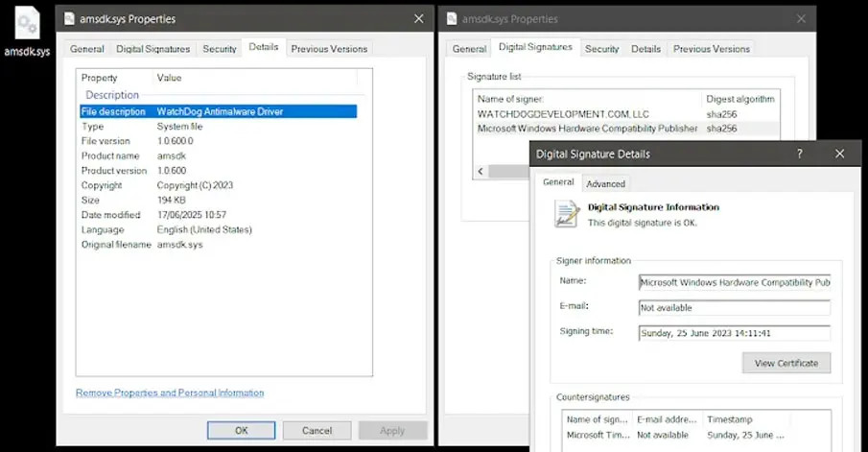Close the Digital Signature Details dialog
The width and height of the screenshot is (868, 452).
(x=840, y=154)
